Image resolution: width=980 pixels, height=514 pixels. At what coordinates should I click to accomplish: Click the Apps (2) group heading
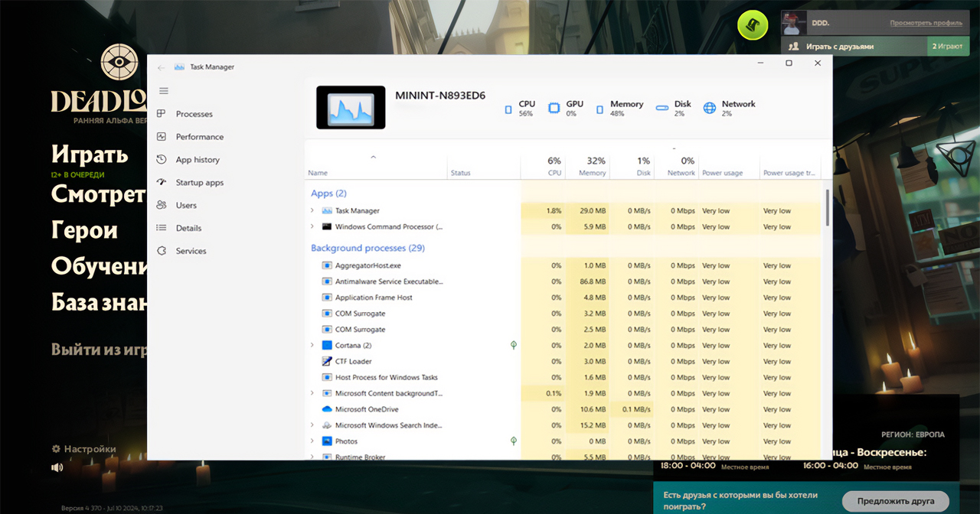pyautogui.click(x=328, y=194)
